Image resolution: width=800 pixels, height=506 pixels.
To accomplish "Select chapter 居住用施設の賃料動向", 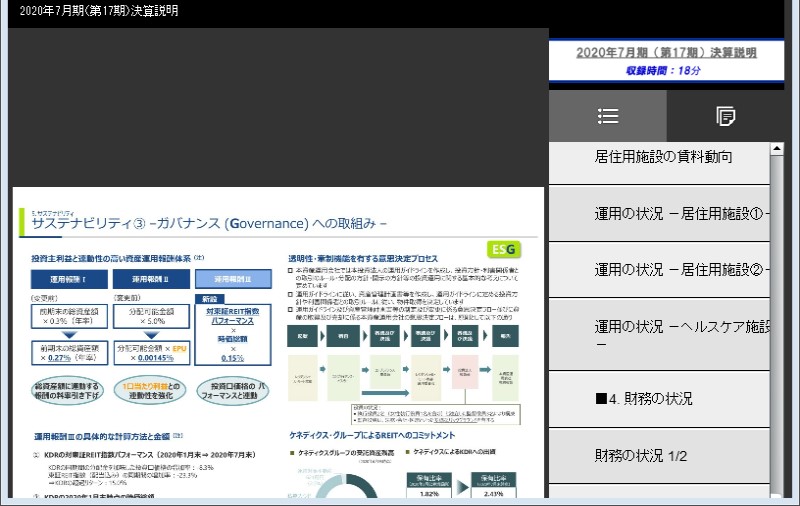I will [659, 163].
